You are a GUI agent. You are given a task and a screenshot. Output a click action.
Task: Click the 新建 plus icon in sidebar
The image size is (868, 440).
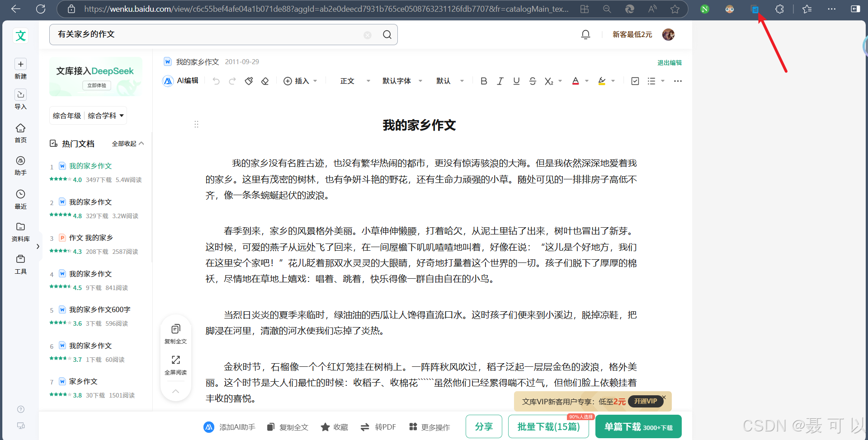pyautogui.click(x=21, y=64)
